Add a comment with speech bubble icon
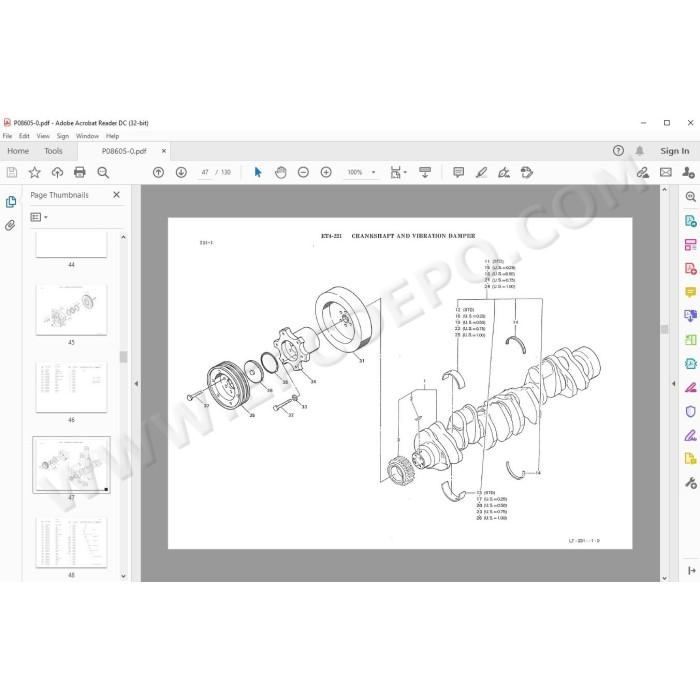The image size is (700, 700). click(x=458, y=172)
